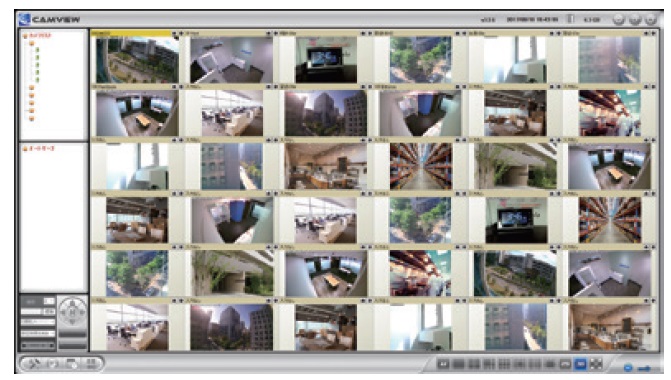The height and width of the screenshot is (380, 671).
Task: Select the warehouse shelving aisle camera feed
Action: [x=420, y=166]
